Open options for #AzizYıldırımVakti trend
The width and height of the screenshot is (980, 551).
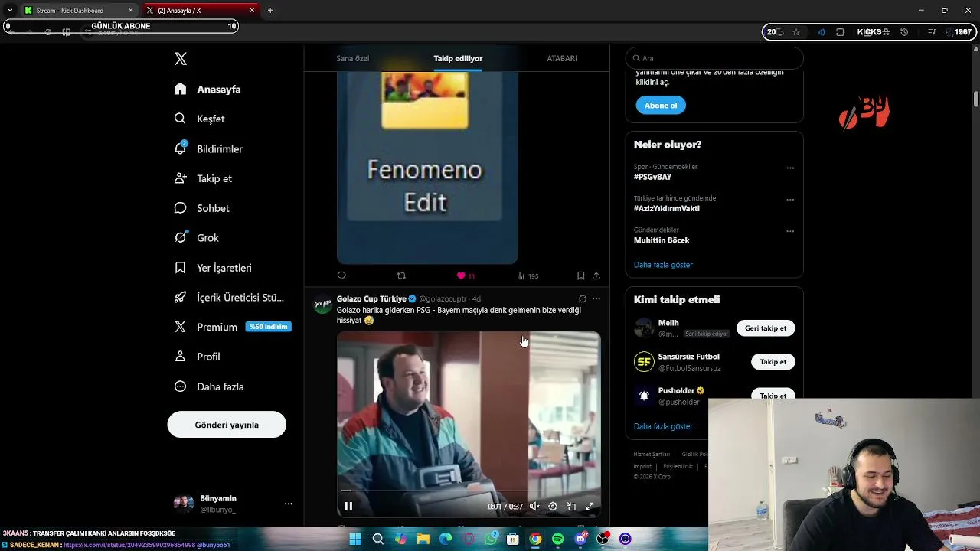click(x=790, y=199)
